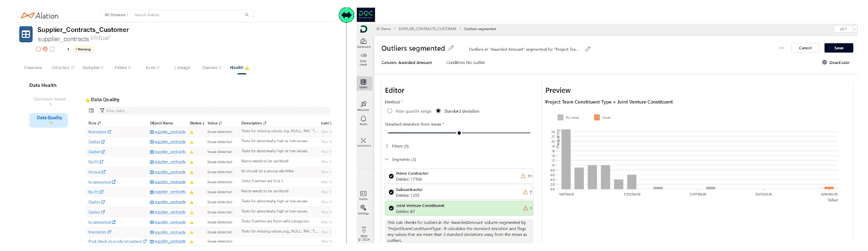Click the pencil icon beside Outliers segmented
868x251 pixels.
click(x=451, y=48)
